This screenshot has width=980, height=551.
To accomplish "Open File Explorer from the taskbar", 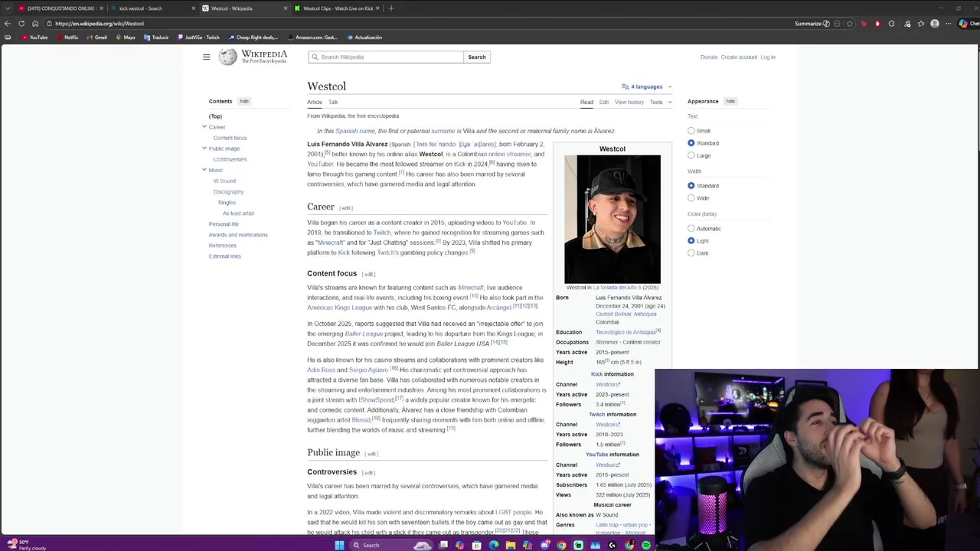I will coord(511,545).
